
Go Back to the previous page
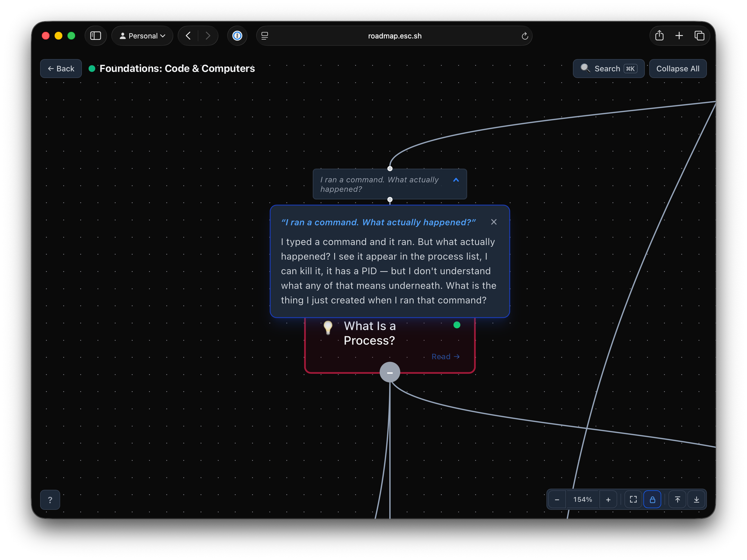pyautogui.click(x=61, y=69)
